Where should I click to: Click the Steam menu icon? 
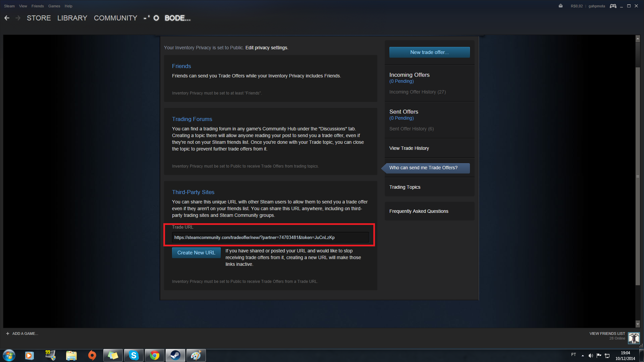pyautogui.click(x=8, y=6)
